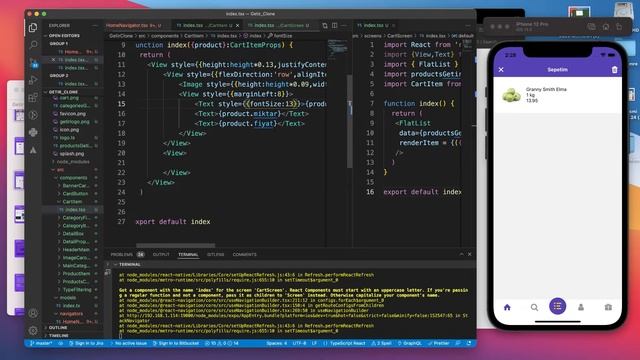
Task: Click the left editor vertical scrollbar thumb
Action: click(350, 121)
